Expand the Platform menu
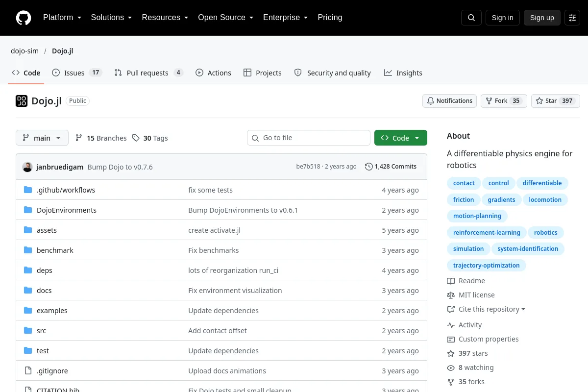 click(62, 18)
